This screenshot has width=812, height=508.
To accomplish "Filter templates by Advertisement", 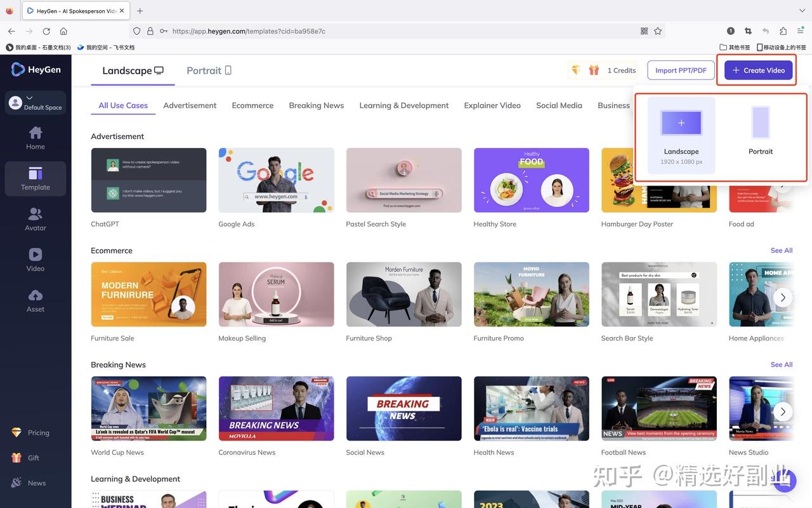I will pos(190,105).
